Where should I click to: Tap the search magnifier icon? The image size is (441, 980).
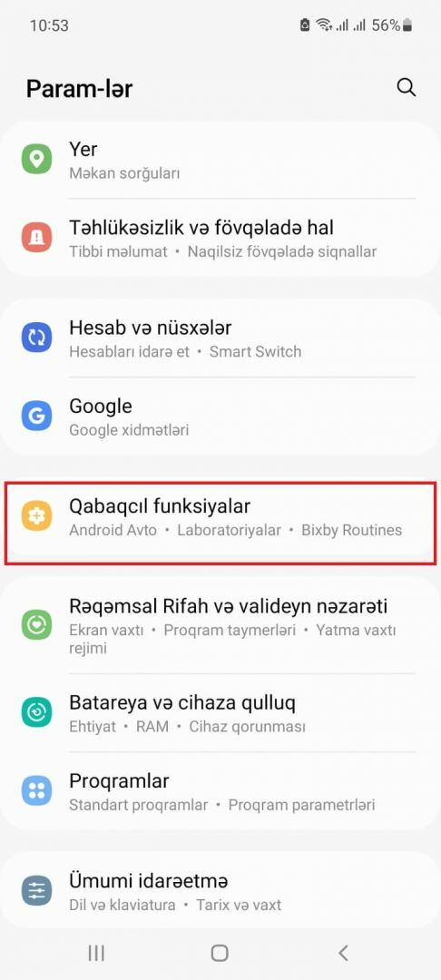pyautogui.click(x=406, y=88)
